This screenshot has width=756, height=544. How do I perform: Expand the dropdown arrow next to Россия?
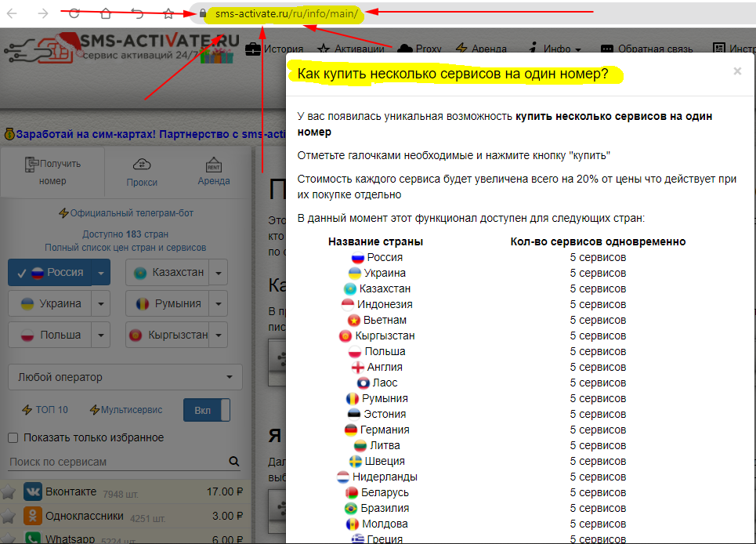click(101, 273)
